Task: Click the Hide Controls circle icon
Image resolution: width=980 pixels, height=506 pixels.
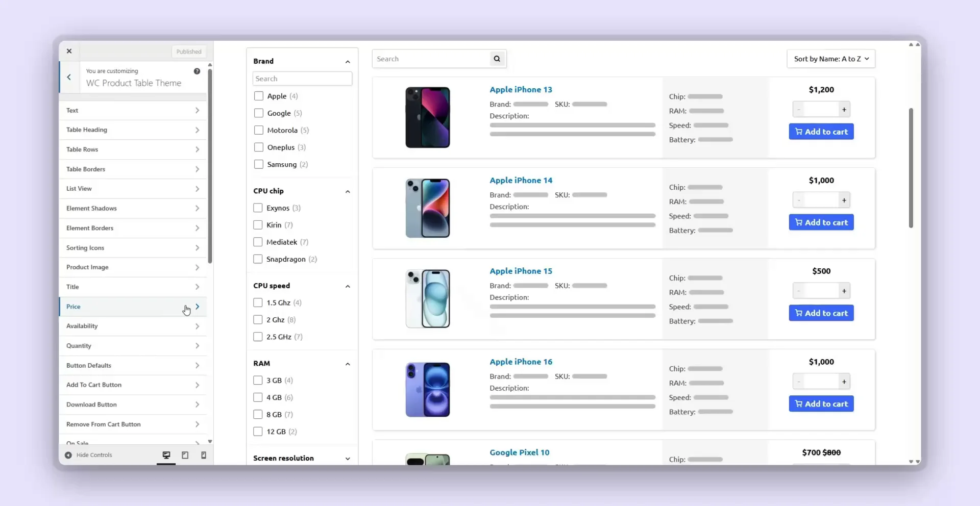Action: 68,455
